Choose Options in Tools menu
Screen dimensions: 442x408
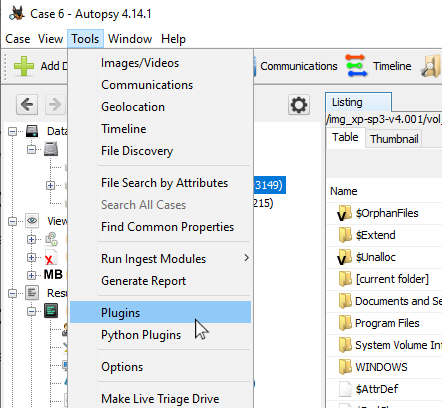[x=160, y=367]
